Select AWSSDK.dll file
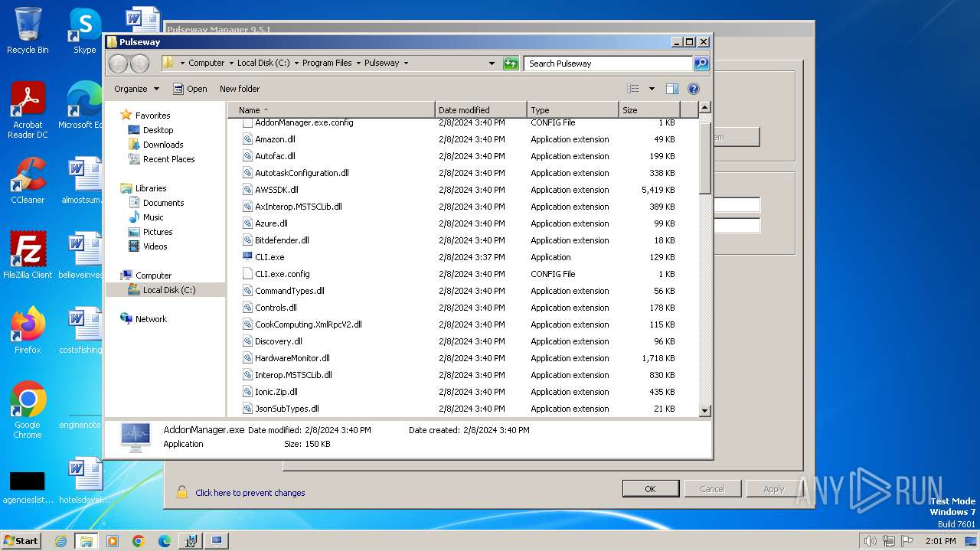Viewport: 980px width, 551px height. coord(276,190)
